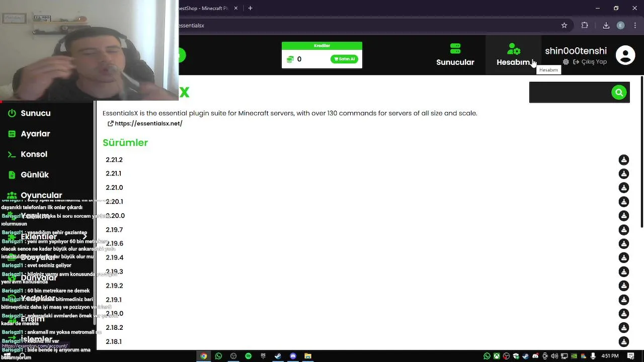Open File Explorer from the taskbar

point(308,356)
